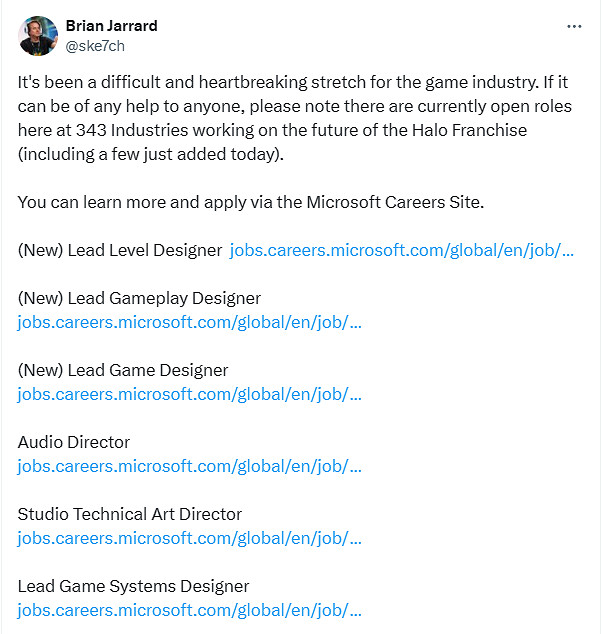Click the "Audio Director" title text
The image size is (602, 634).
[74, 442]
